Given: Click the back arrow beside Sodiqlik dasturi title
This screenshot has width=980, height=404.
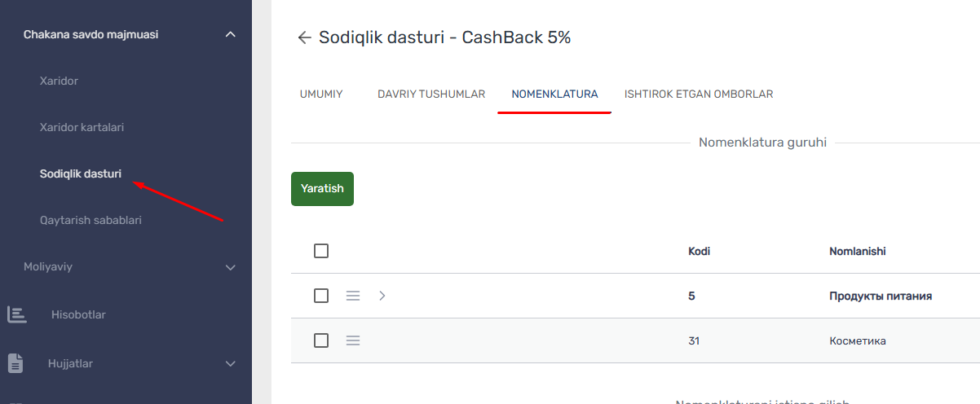Looking at the screenshot, I should pos(304,37).
